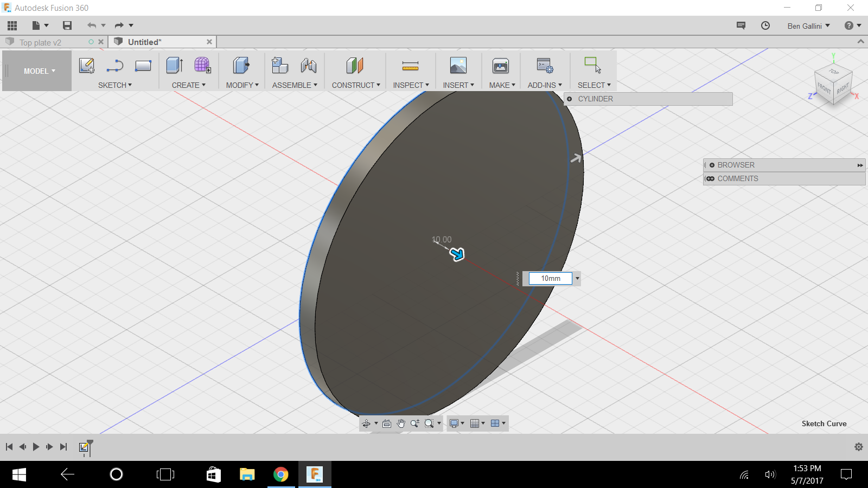Open the MODIFY menu
Screen dimensions: 868x488
[242, 85]
